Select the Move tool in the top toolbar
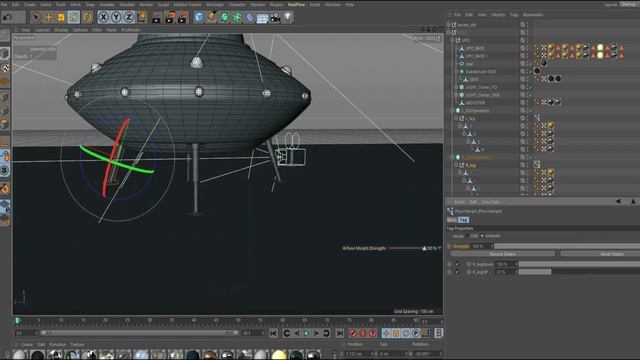Image resolution: width=640 pixels, height=360 pixels. coord(48,17)
